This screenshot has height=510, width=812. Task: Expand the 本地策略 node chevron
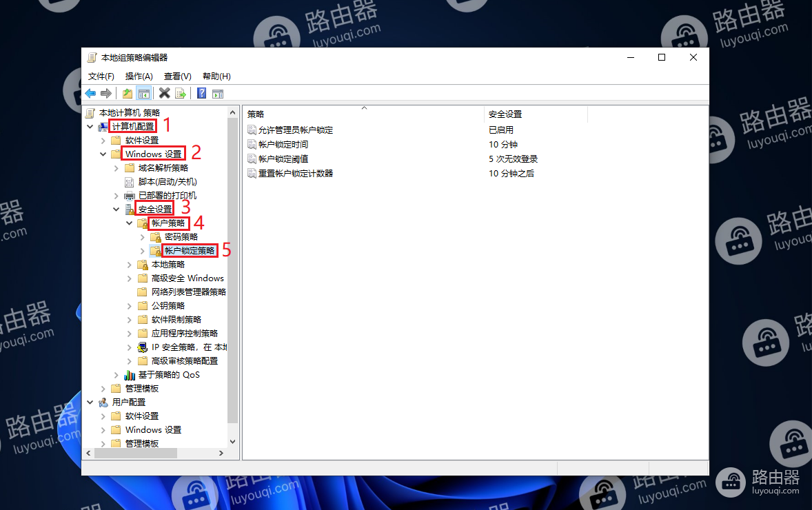click(130, 265)
